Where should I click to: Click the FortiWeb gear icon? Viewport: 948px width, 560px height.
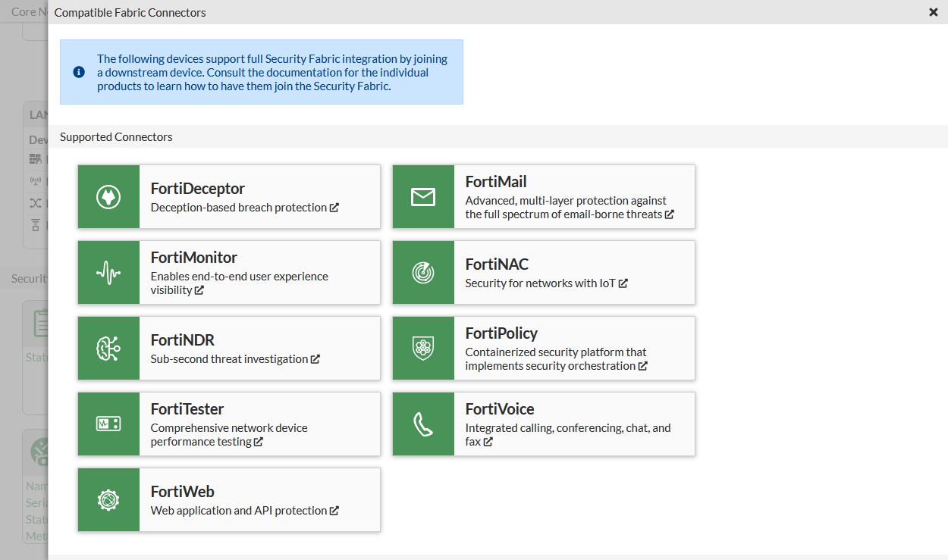(x=108, y=499)
